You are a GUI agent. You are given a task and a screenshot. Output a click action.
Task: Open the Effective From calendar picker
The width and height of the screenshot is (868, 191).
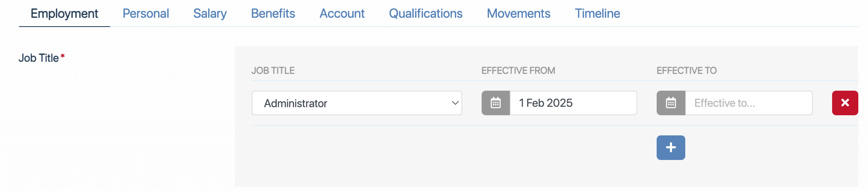(496, 103)
